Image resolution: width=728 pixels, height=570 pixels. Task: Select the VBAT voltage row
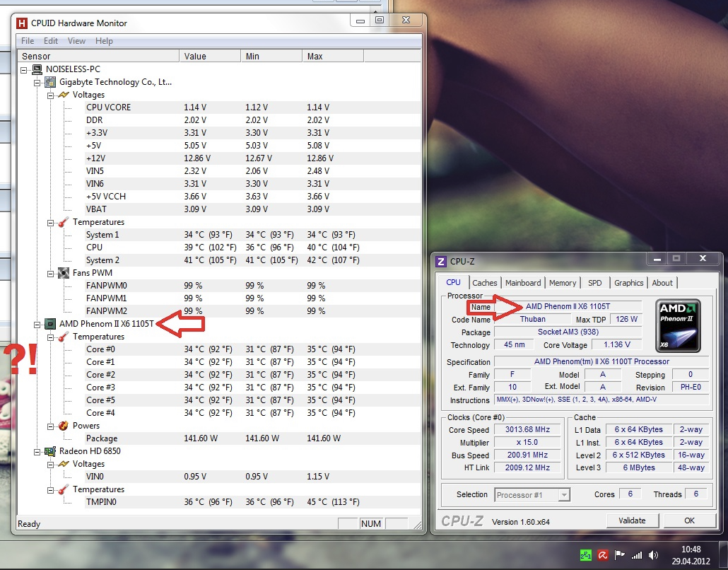[x=252, y=209]
